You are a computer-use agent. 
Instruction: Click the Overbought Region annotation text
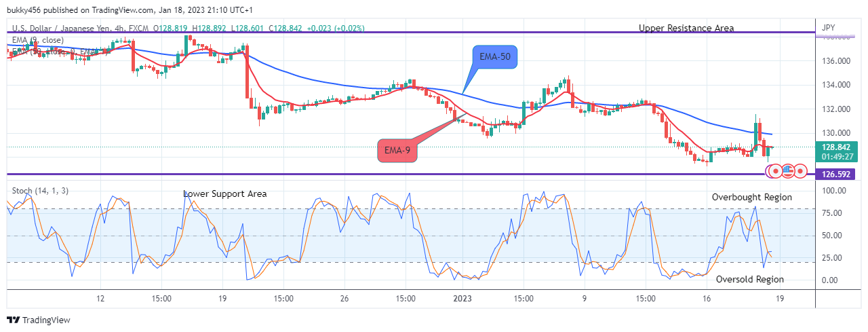pos(751,197)
